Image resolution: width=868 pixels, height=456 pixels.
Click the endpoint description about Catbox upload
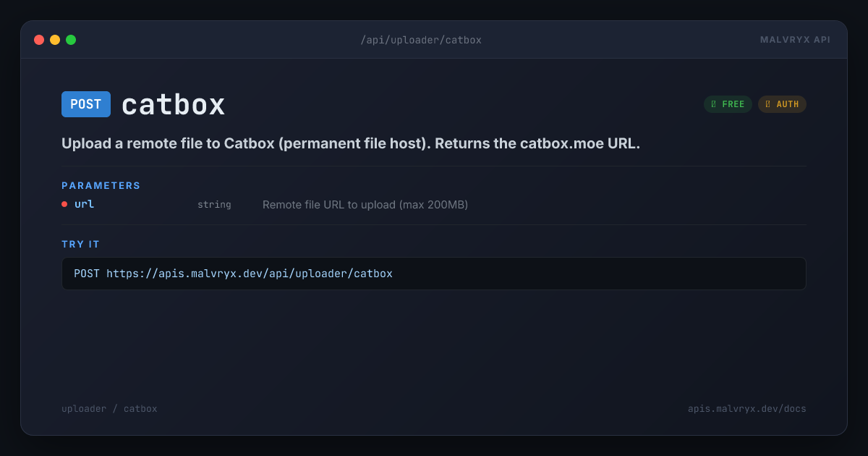pyautogui.click(x=351, y=143)
